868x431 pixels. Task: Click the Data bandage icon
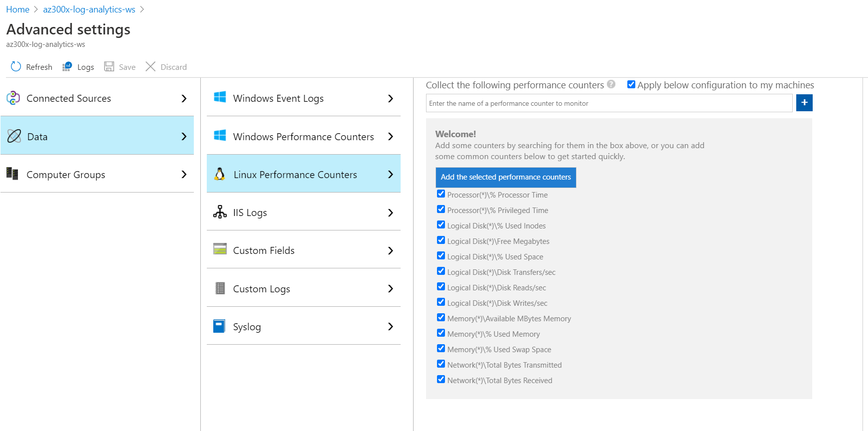[x=14, y=136]
